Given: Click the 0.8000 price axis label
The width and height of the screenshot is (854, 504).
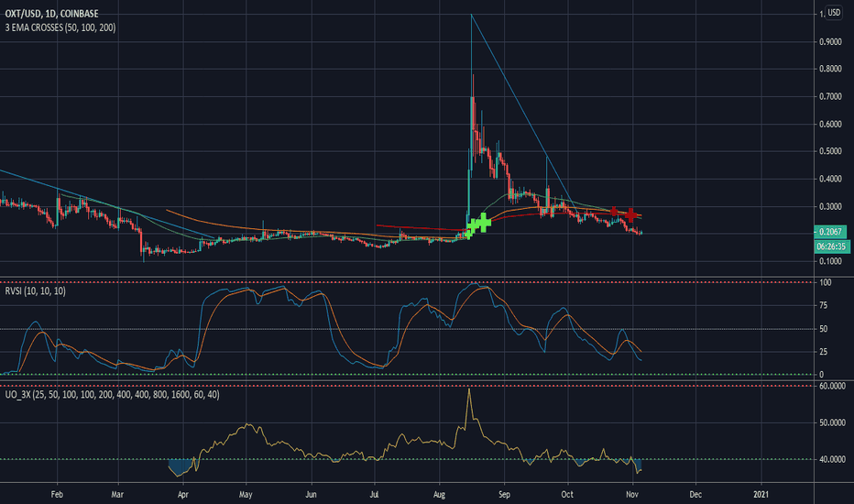Looking at the screenshot, I should [830, 70].
